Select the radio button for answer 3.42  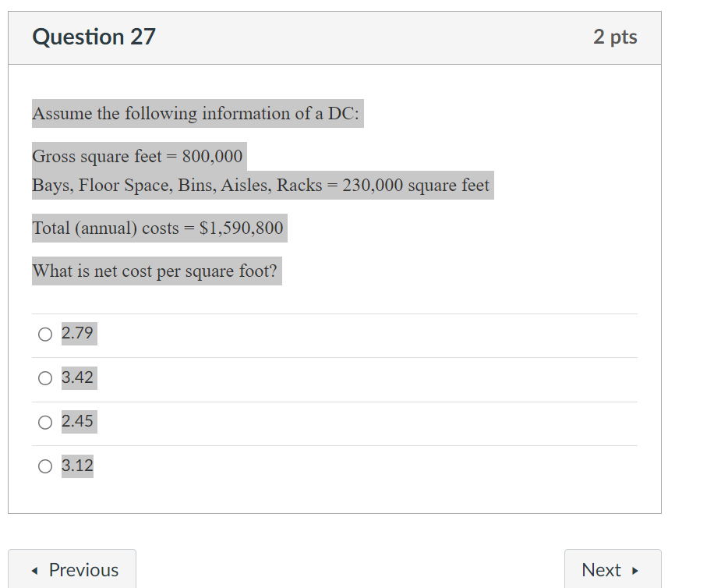click(45, 378)
